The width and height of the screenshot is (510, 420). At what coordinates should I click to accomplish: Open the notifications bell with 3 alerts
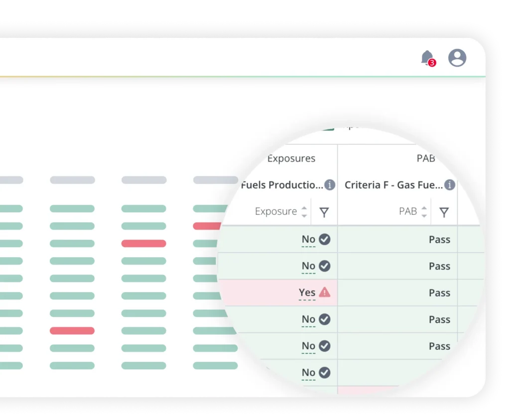[428, 59]
